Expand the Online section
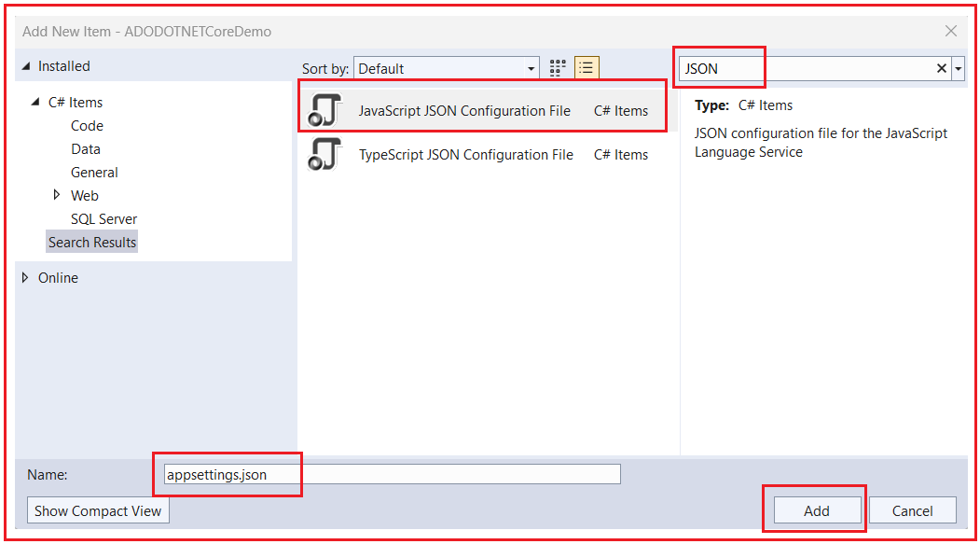This screenshot has height=544, width=980. pos(25,278)
